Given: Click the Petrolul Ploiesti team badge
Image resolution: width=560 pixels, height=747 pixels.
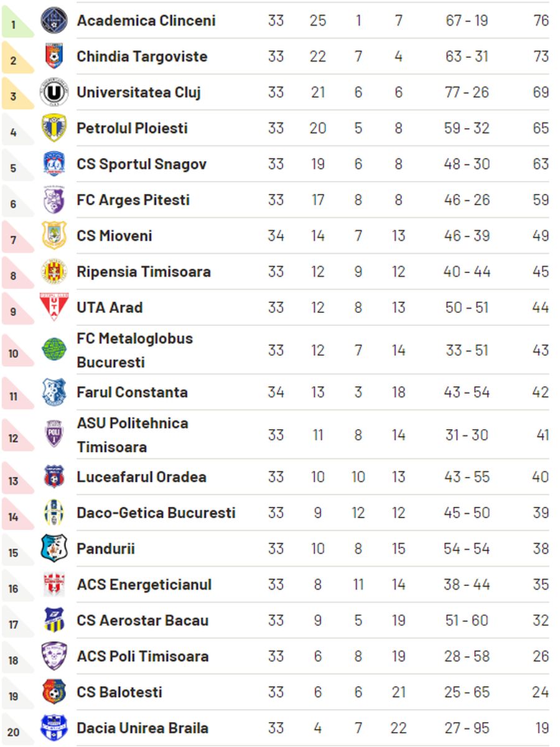Looking at the screenshot, I should (54, 128).
